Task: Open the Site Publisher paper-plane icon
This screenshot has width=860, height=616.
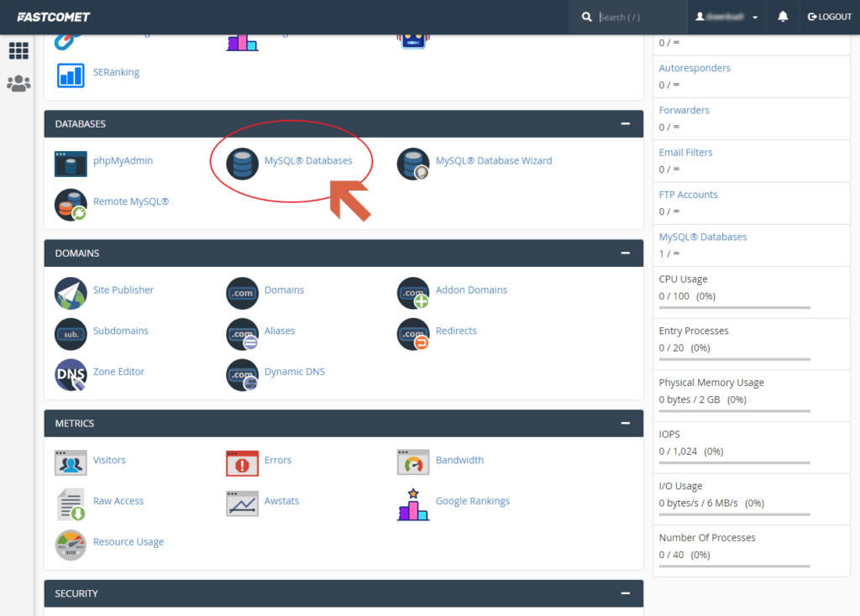Action: click(x=71, y=293)
